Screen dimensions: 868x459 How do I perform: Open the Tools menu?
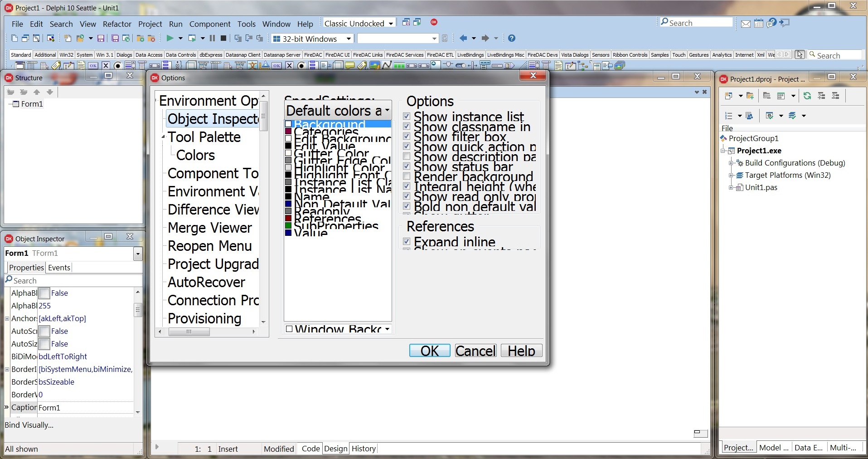(x=247, y=24)
